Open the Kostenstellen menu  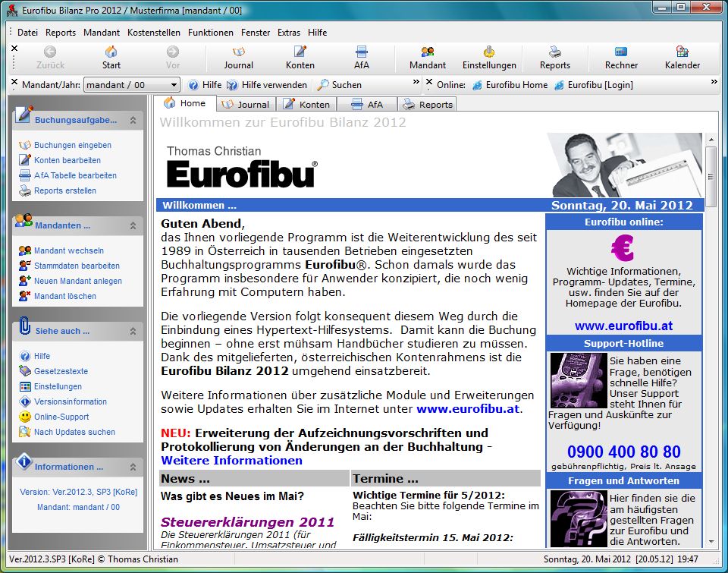154,33
